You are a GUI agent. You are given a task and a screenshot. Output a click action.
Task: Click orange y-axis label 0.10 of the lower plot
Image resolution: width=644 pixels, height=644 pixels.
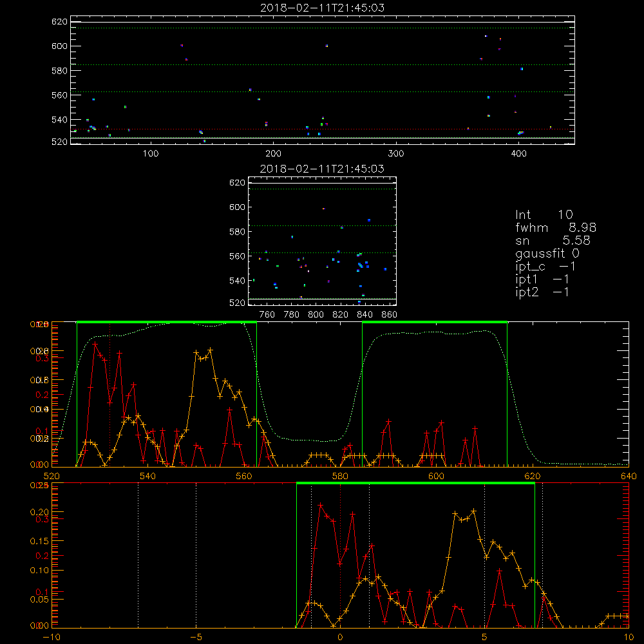click(39, 571)
